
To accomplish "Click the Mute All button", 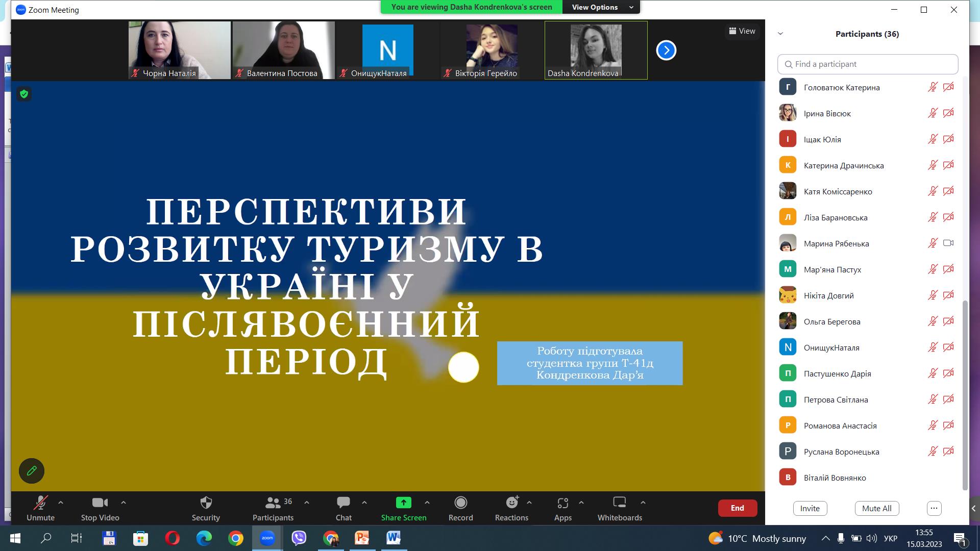I will (876, 508).
